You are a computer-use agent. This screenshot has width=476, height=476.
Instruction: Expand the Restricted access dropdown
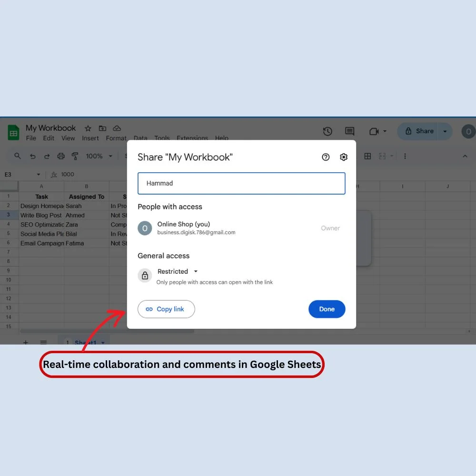(178, 271)
